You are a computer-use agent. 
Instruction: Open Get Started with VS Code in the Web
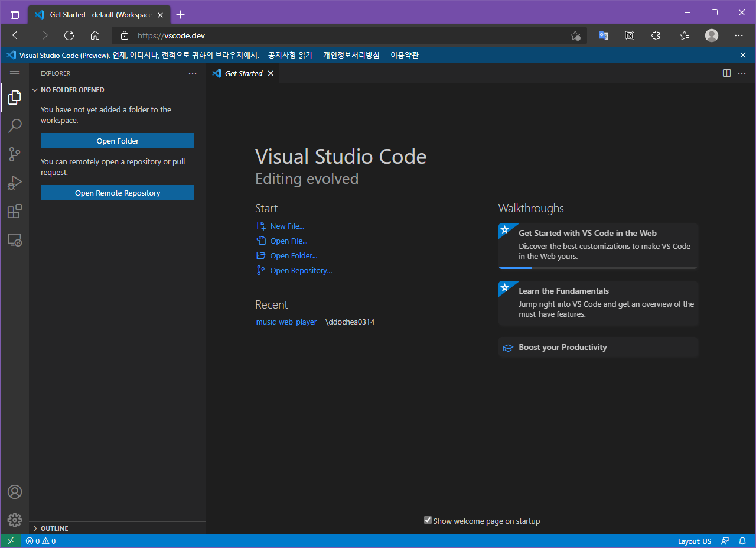(598, 245)
